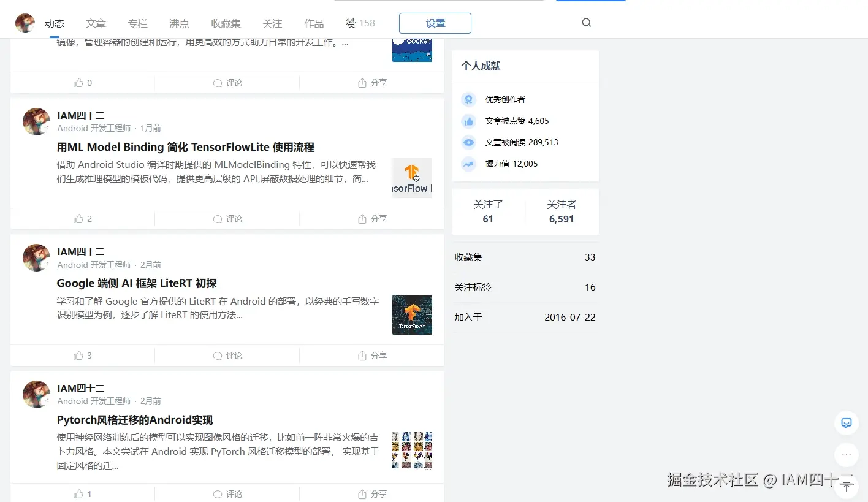The width and height of the screenshot is (868, 502).
Task: Select the 赞 158 tab
Action: point(360,23)
